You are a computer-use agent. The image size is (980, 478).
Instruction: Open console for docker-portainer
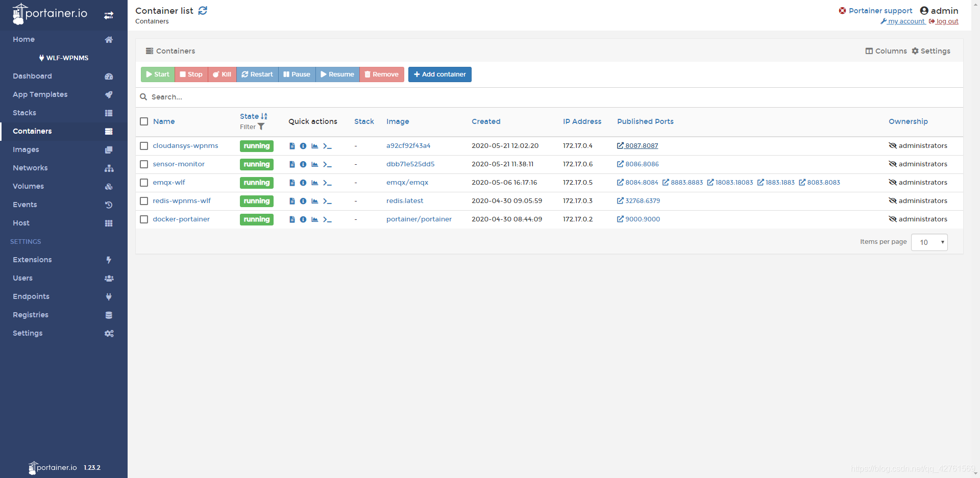click(327, 219)
